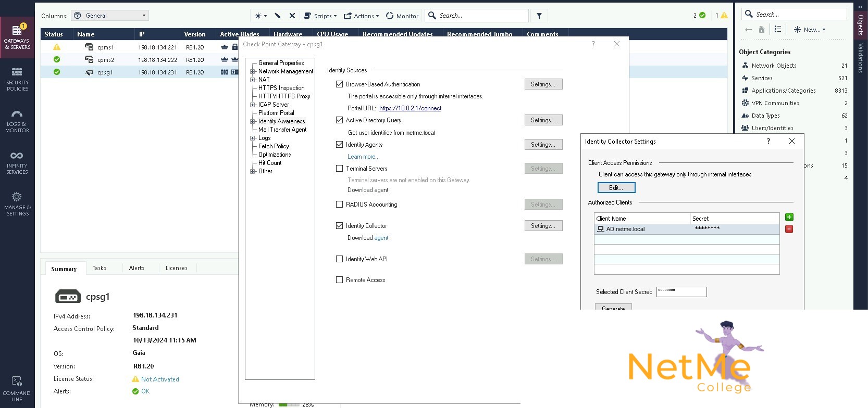Screen dimensions: 868x408
Task: Open Command Line at sidebar bottom
Action: pos(17,389)
